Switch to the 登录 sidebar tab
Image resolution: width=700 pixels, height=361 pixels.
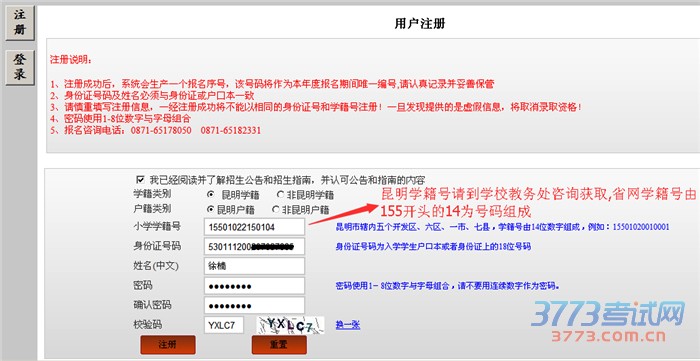[20, 67]
